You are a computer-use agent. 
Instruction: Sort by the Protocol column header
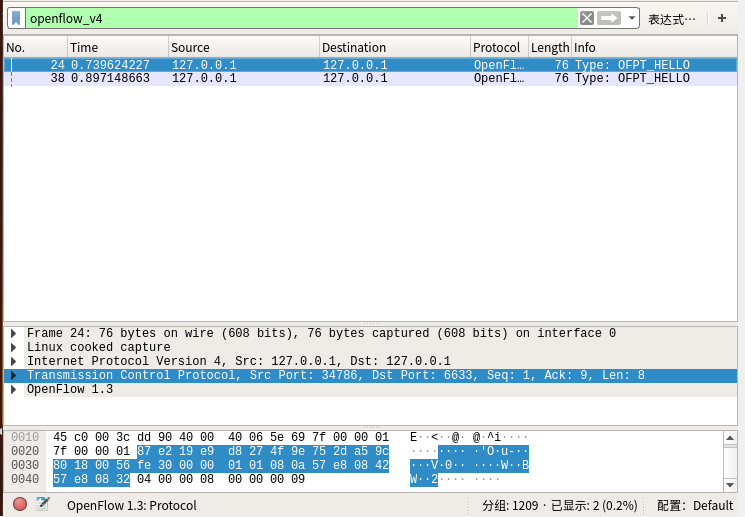499,48
